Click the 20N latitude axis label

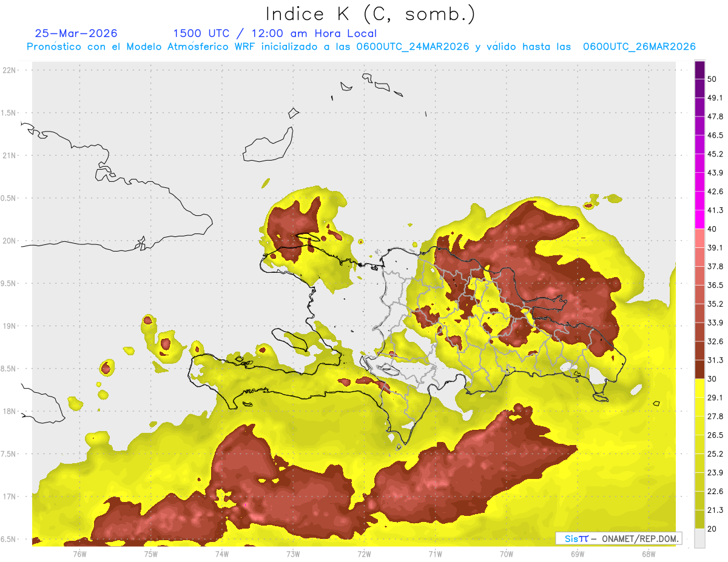[x=10, y=241]
